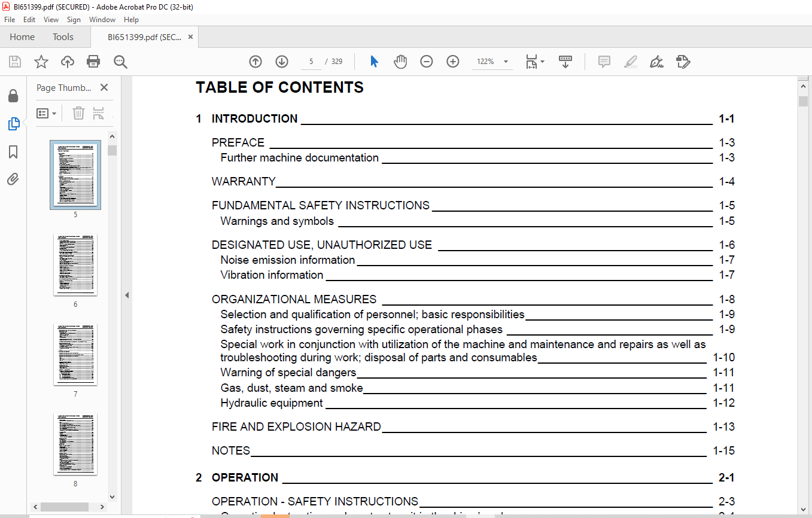
Task: Click the Save file icon
Action: [x=15, y=62]
